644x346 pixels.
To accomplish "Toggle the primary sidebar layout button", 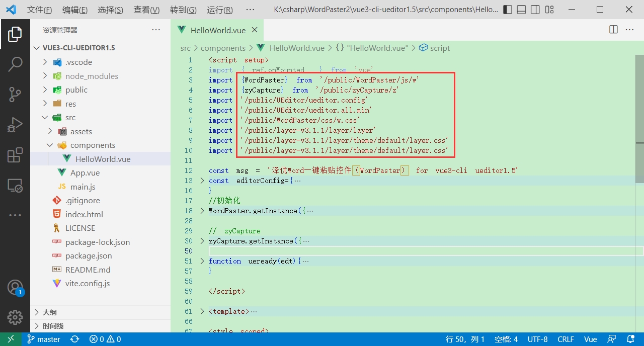I will point(508,10).
